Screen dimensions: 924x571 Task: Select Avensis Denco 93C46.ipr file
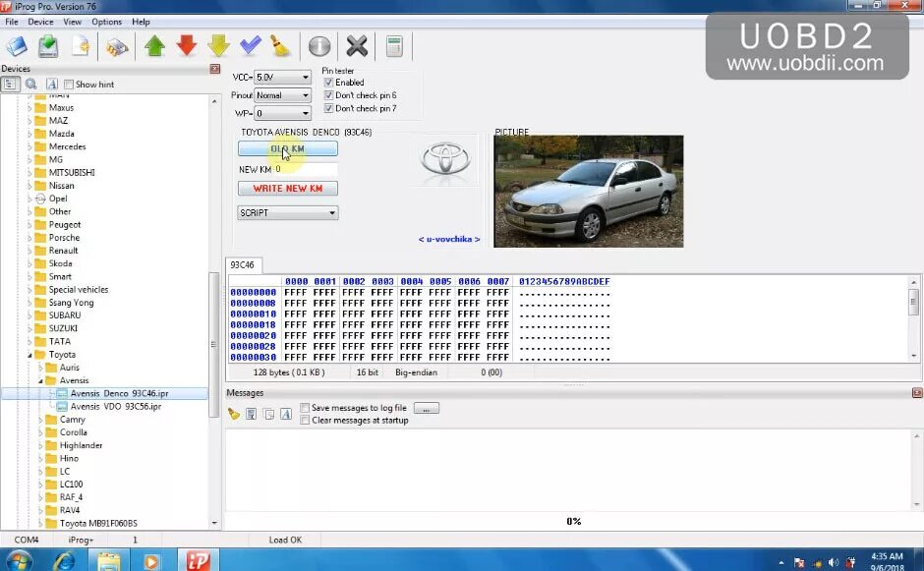point(119,394)
